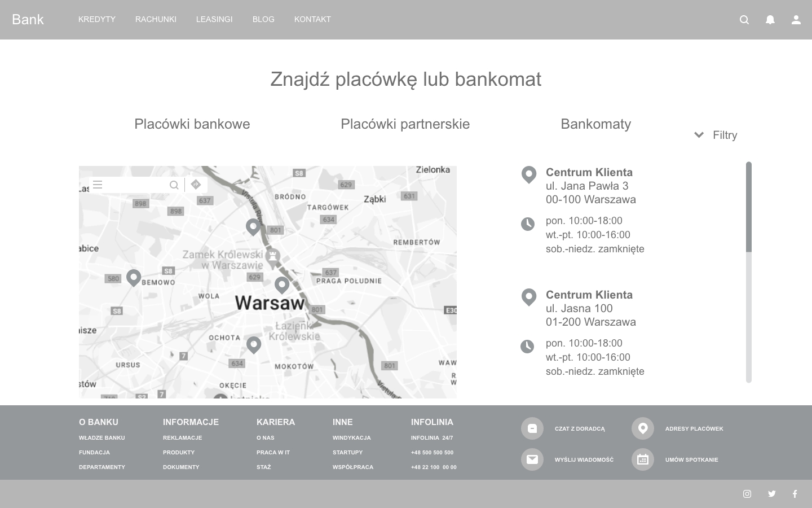This screenshot has height=508, width=812.
Task: Open notifications bell icon
Action: (x=770, y=20)
